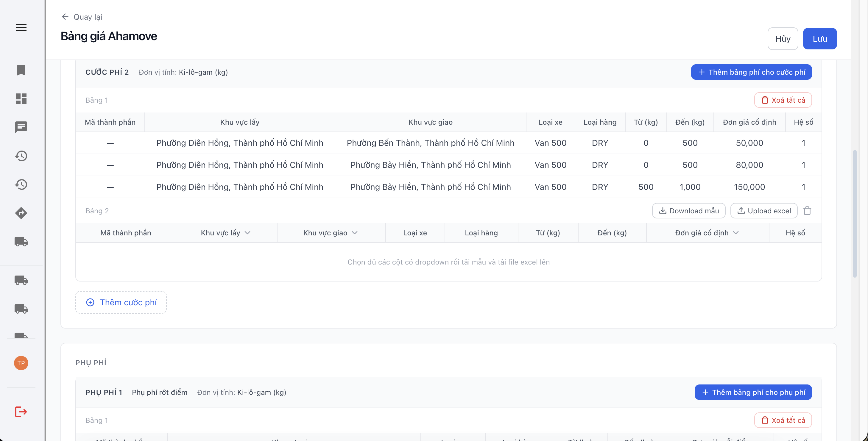
Task: Expand Đơn giá cố định dropdown
Action: coord(735,233)
